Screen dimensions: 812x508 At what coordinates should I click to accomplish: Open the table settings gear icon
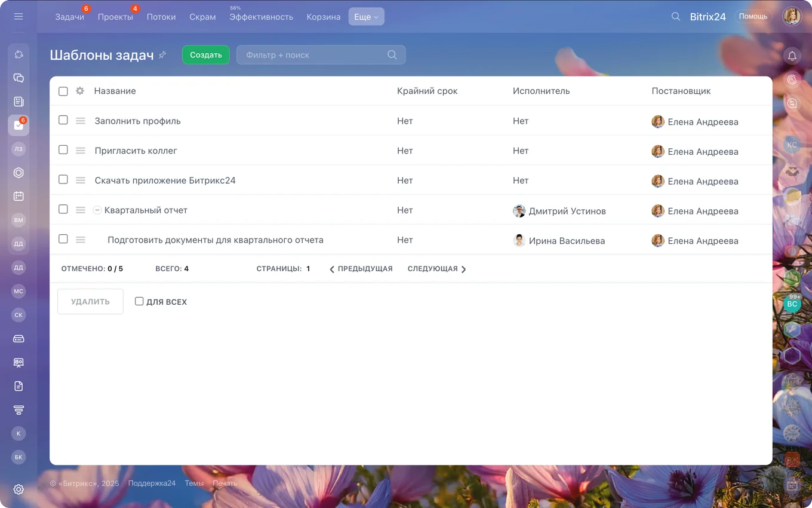click(x=80, y=91)
